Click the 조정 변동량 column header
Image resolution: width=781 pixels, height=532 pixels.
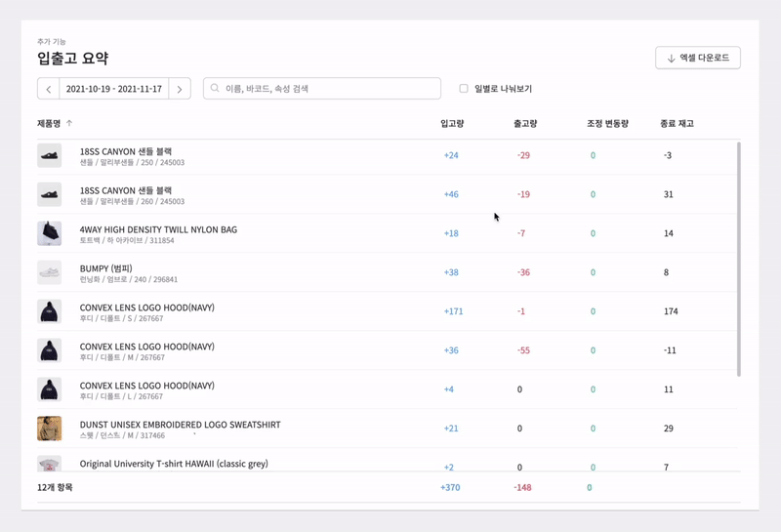coord(607,124)
